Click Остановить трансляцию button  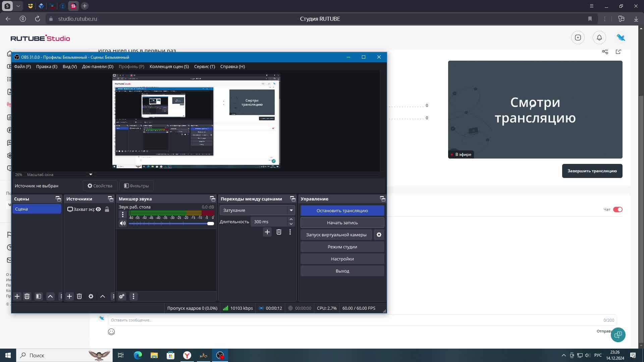point(342,210)
